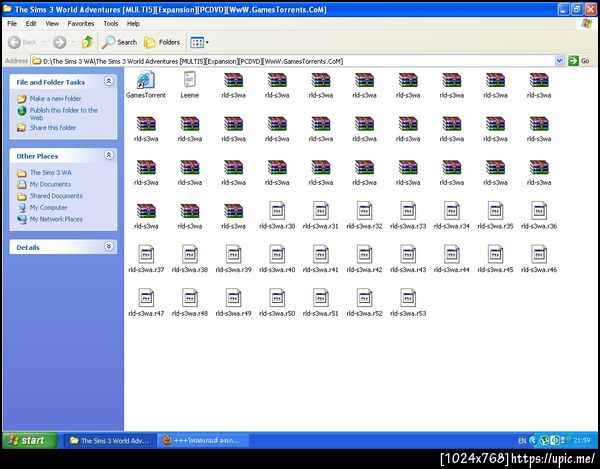Select the rld-s3wa.r48 file

coord(190,303)
